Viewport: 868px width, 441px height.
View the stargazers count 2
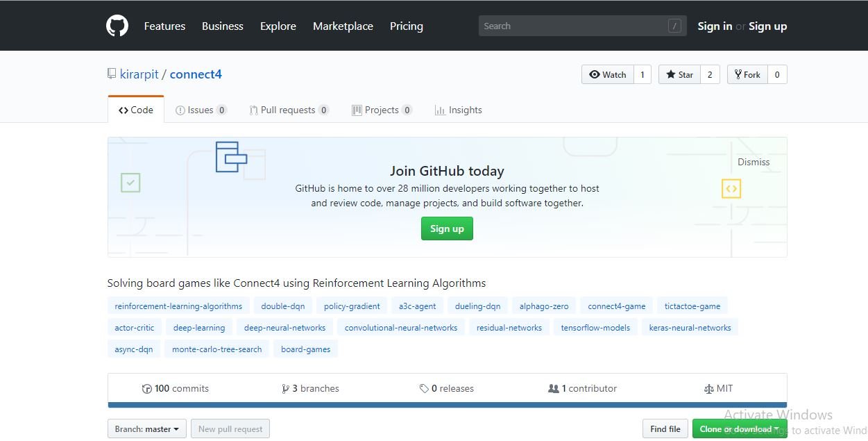[x=710, y=74]
